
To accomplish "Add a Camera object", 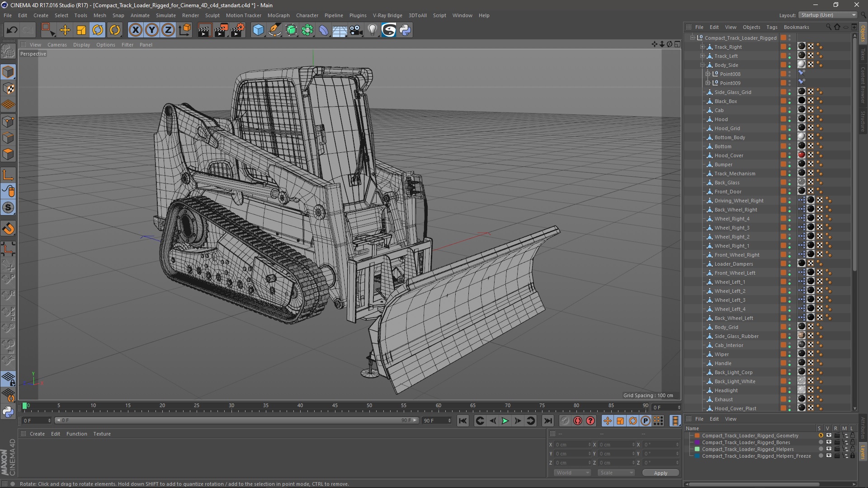I will (x=356, y=30).
